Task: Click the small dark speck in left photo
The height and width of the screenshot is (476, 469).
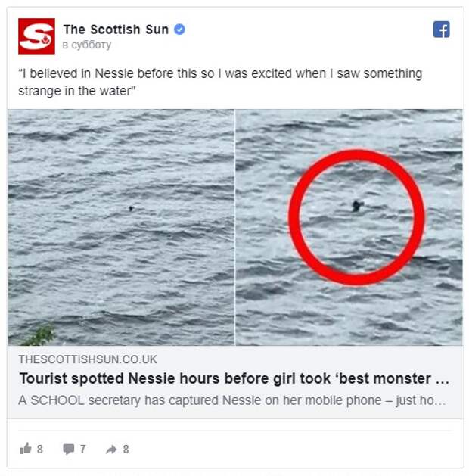Action: pos(131,208)
